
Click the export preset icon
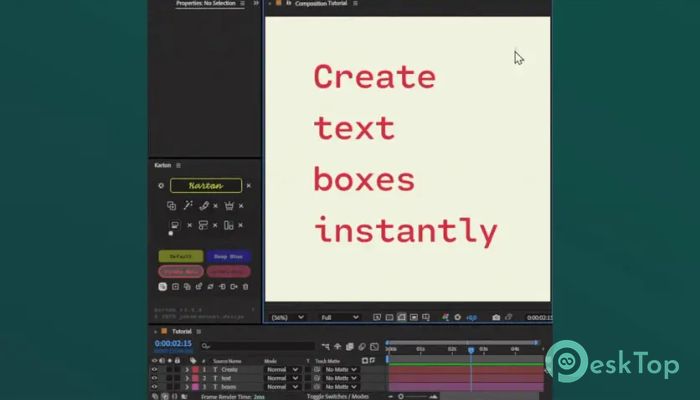pos(233,287)
